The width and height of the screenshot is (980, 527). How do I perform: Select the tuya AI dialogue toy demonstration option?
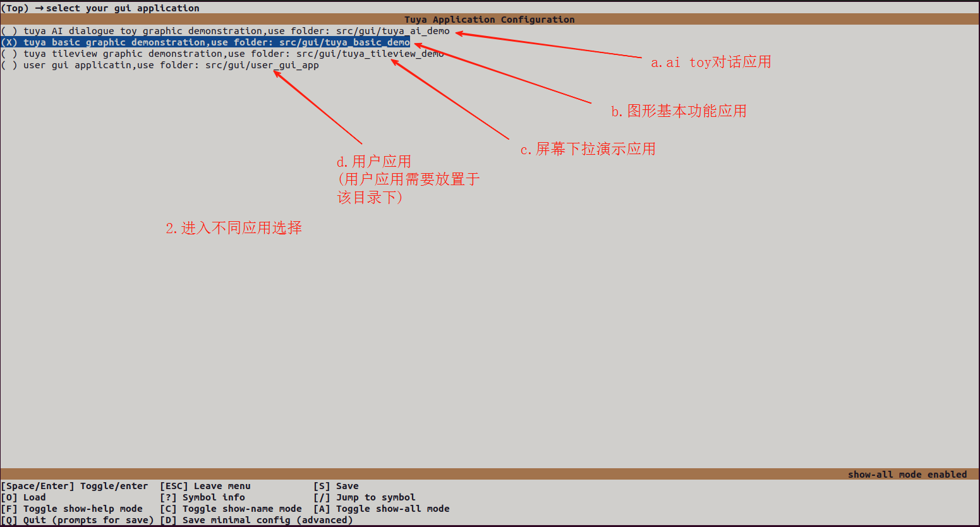[226, 31]
